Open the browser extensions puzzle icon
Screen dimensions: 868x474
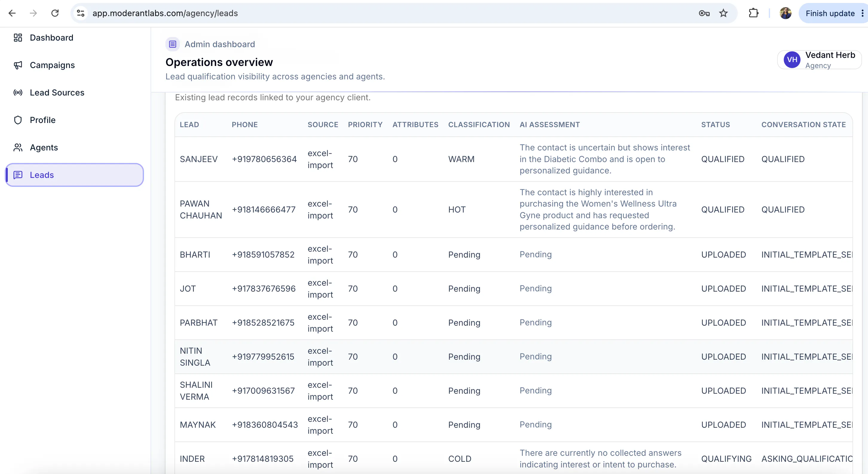point(753,13)
